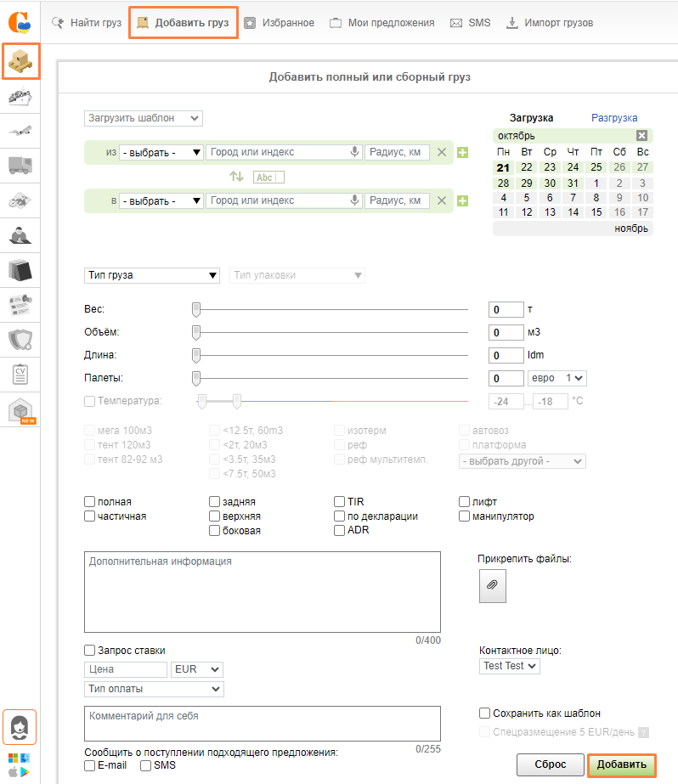
Task: Click the shield icon in sidebar
Action: (20, 340)
